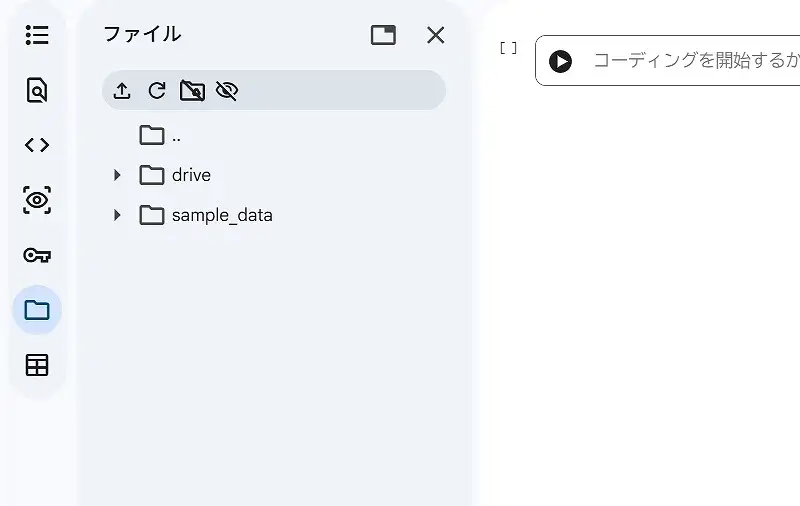Close the ファイル panel
This screenshot has width=800, height=506.
[x=436, y=35]
